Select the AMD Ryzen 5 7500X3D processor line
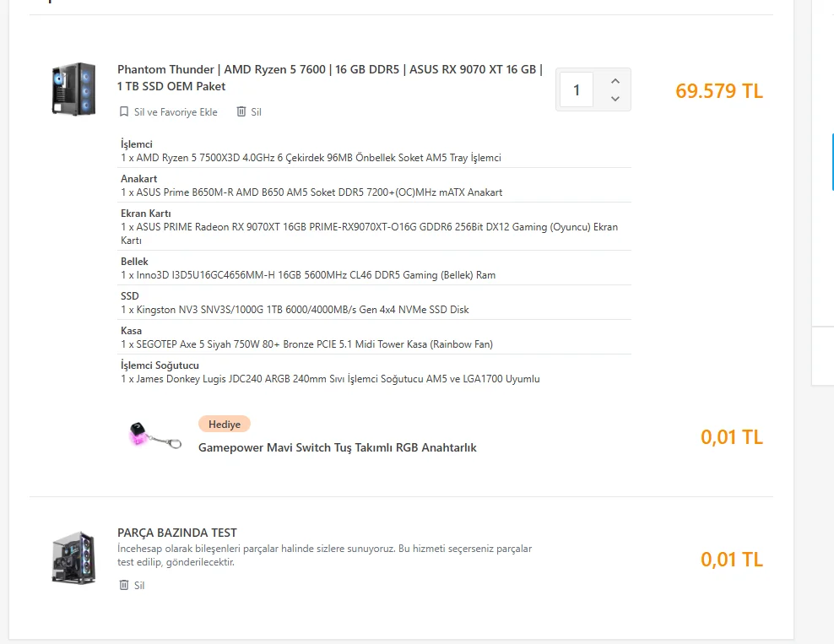This screenshot has height=644, width=834. pos(311,158)
